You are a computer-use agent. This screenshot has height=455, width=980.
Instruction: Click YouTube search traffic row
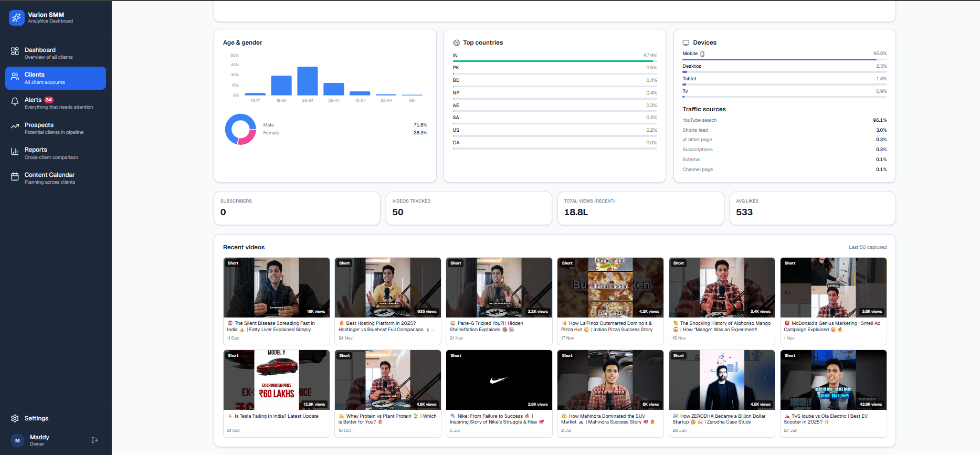click(x=785, y=120)
